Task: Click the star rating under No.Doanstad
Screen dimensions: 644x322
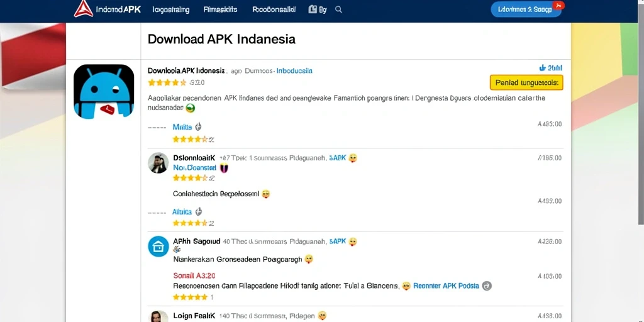Action: 191,178
